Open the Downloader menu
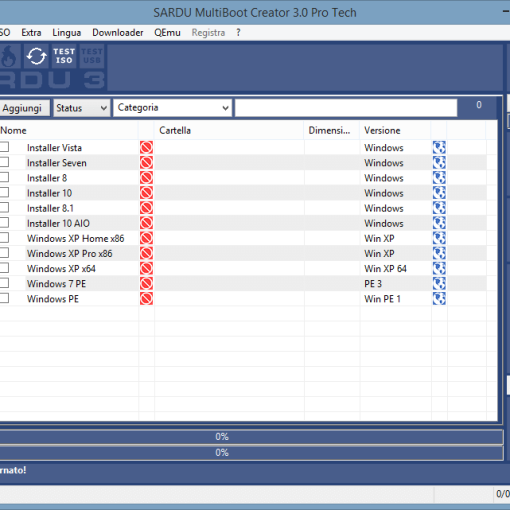Screen dimensions: 510x510 (118, 33)
